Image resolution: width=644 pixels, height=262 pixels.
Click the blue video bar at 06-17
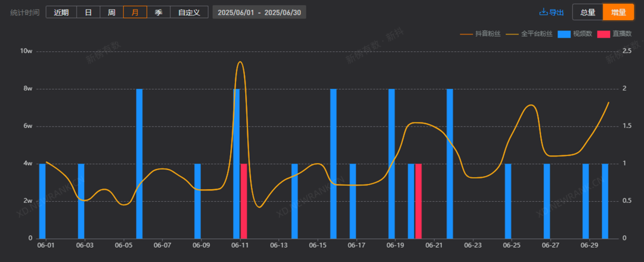coord(353,201)
